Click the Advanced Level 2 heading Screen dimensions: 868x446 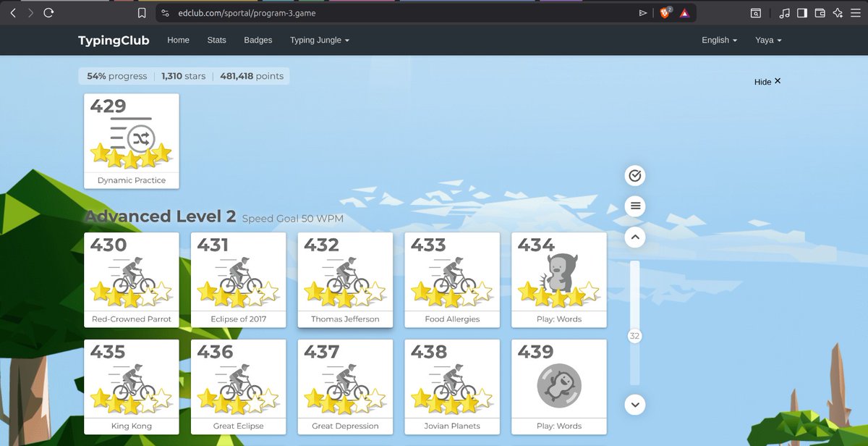point(161,216)
